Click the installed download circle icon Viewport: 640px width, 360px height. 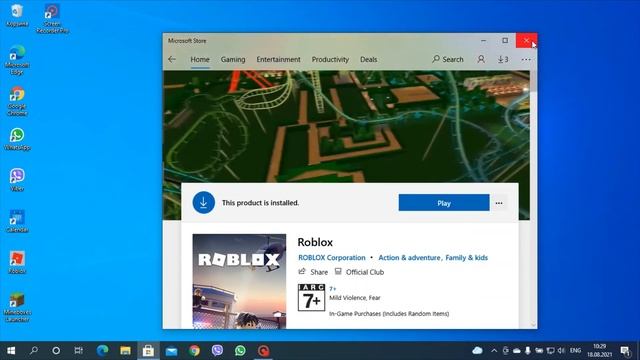point(204,202)
